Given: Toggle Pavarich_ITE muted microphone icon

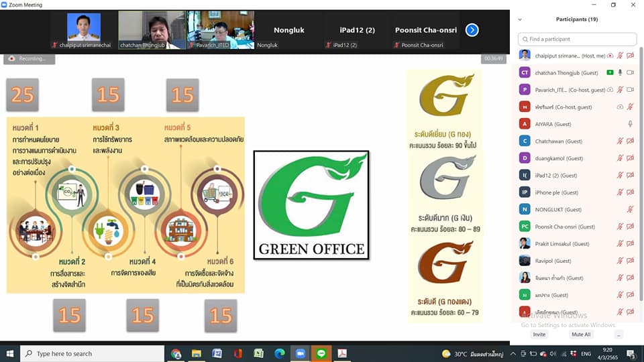Looking at the screenshot, I should [x=620, y=89].
